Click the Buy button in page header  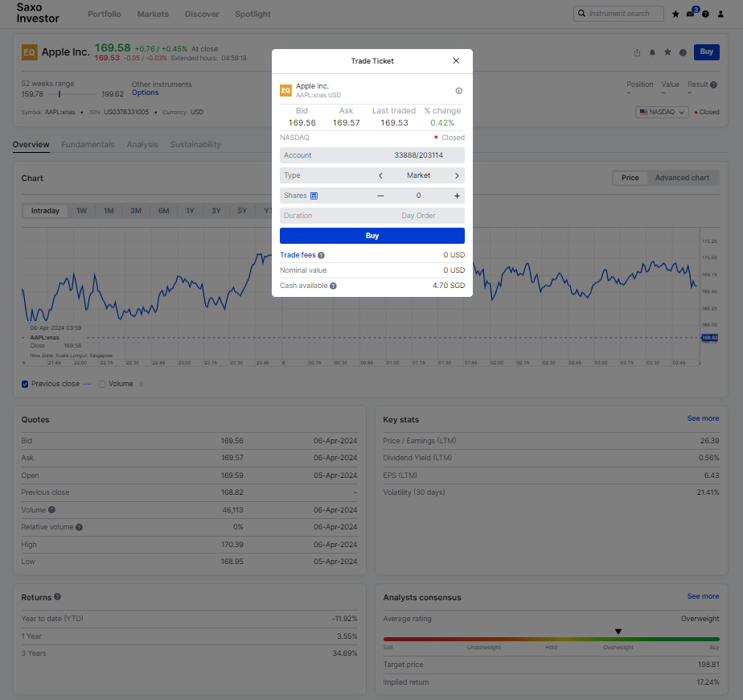pos(707,51)
